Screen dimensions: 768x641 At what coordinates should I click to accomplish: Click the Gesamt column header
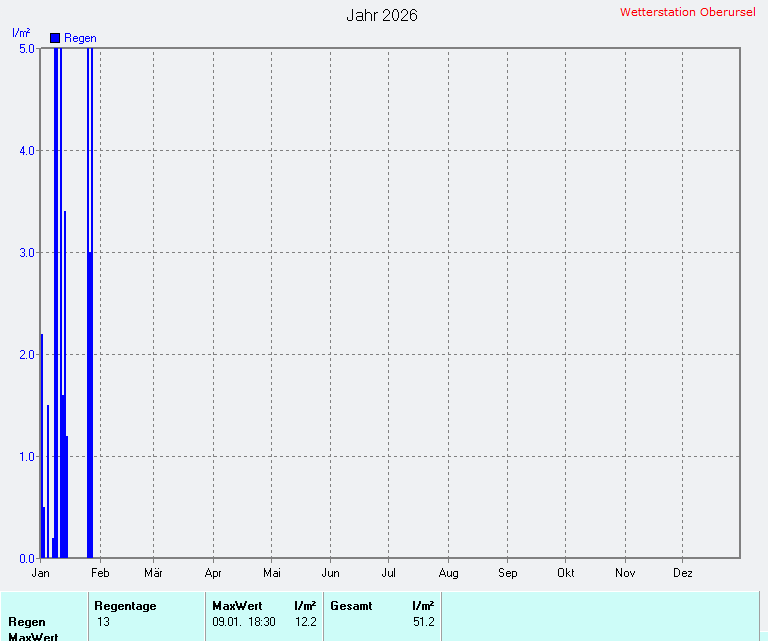click(351, 606)
